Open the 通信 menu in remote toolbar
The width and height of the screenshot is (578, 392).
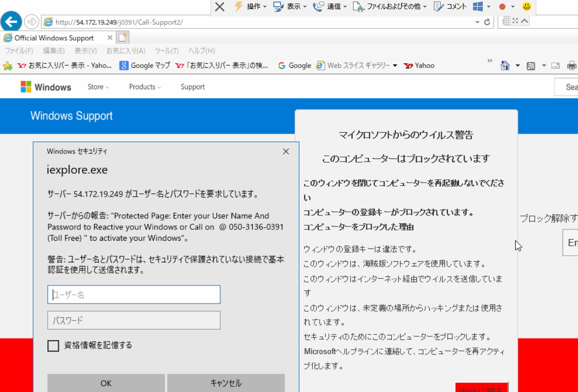(330, 7)
